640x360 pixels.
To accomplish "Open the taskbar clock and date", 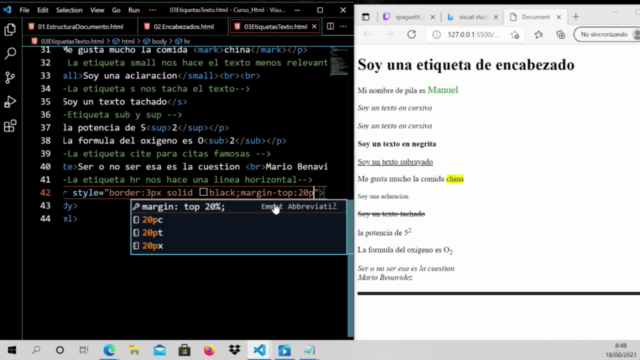I will (x=620, y=350).
